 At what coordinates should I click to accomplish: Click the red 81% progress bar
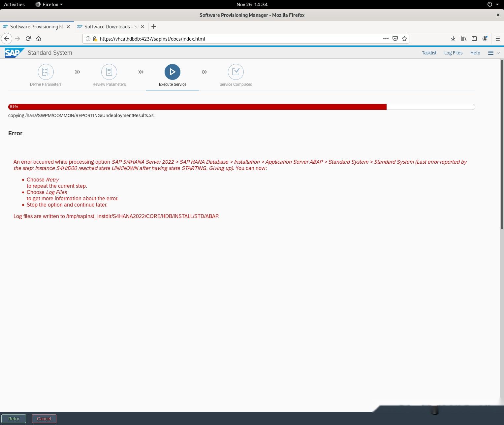point(197,107)
